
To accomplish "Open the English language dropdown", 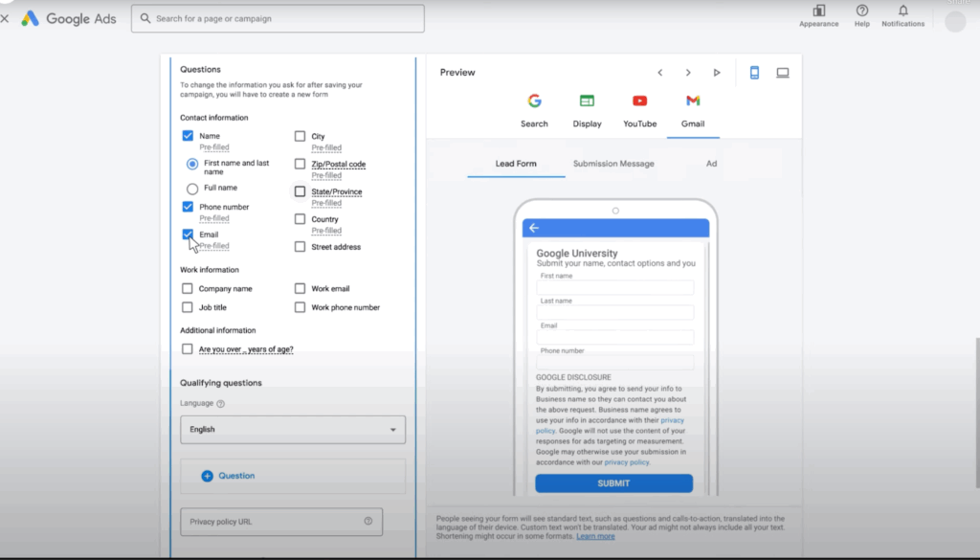I will coord(293,430).
